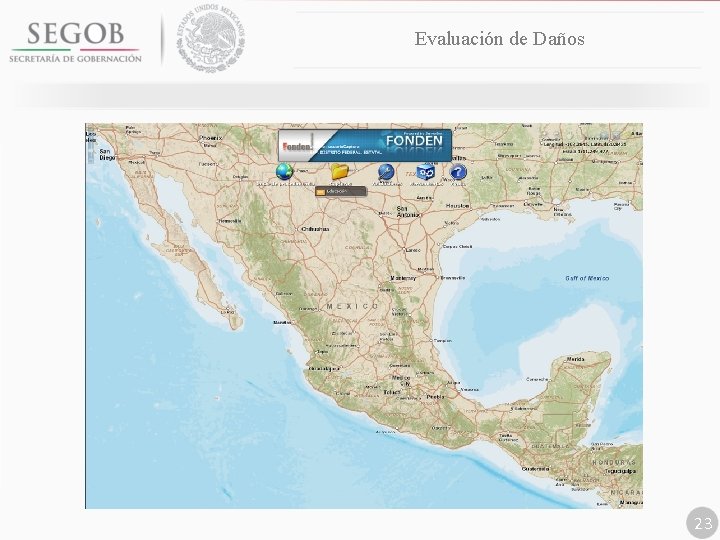The height and width of the screenshot is (540, 720).
Task: Open the question mark help icon
Action: pos(458,172)
